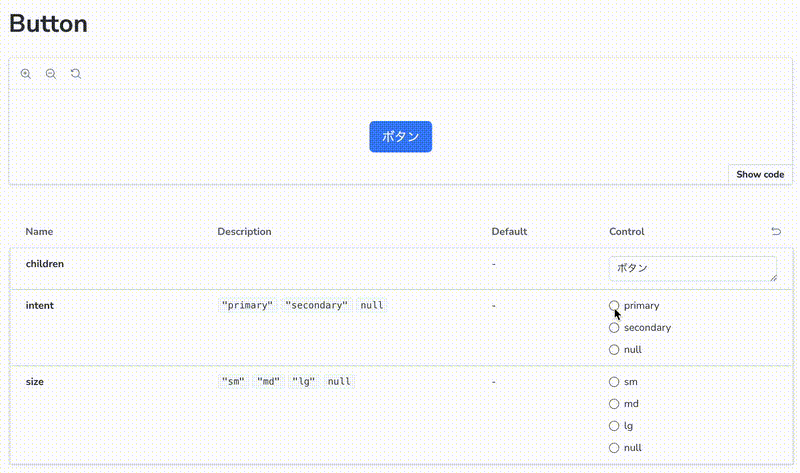The width and height of the screenshot is (800, 473).
Task: Reset the preview zoom level
Action: point(76,74)
